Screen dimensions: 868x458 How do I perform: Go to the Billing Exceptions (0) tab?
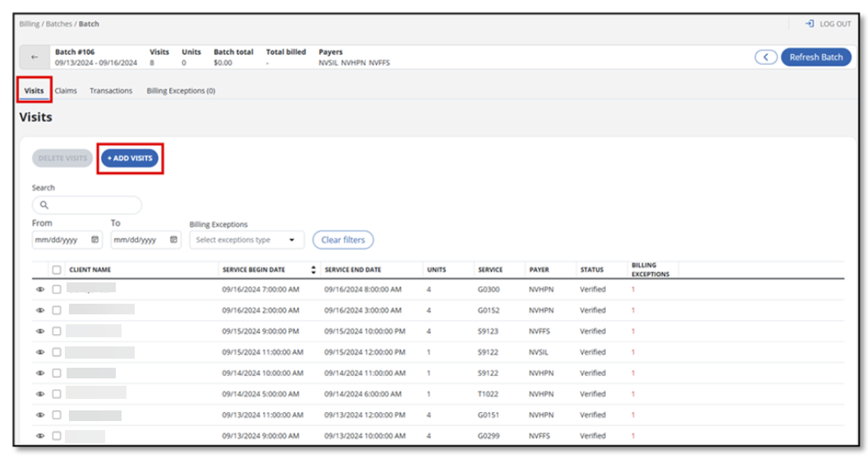point(181,91)
